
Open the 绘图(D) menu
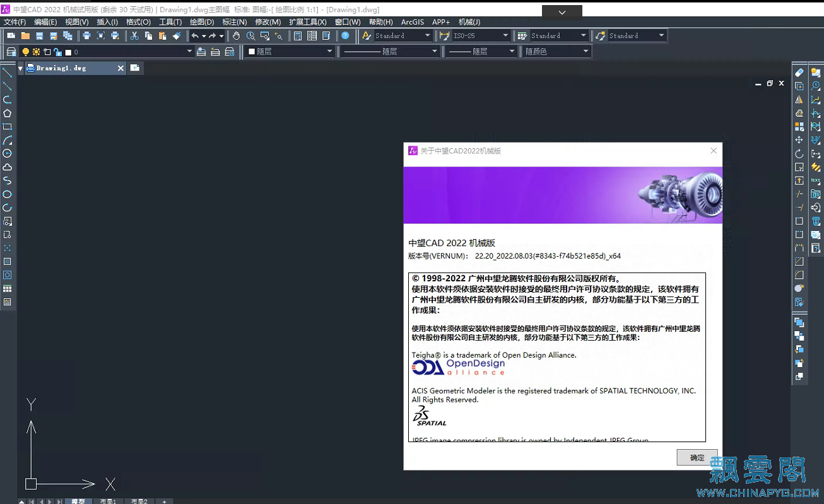[202, 22]
